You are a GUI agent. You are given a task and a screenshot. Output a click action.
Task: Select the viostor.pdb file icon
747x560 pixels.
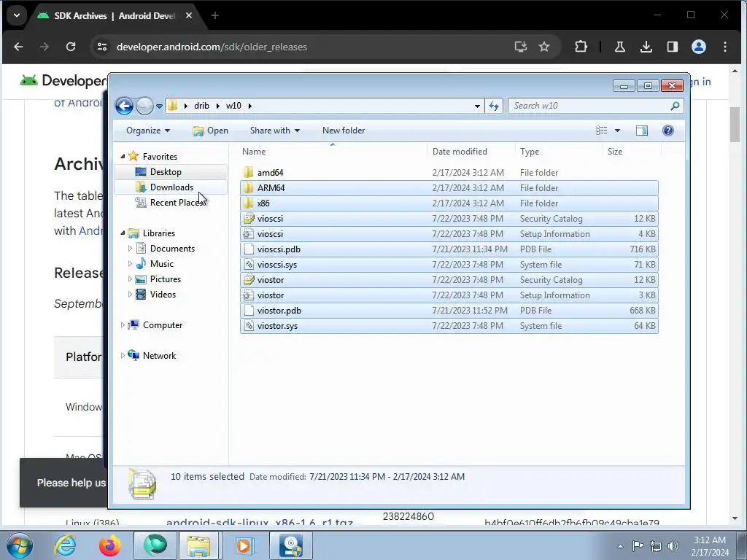tap(248, 311)
